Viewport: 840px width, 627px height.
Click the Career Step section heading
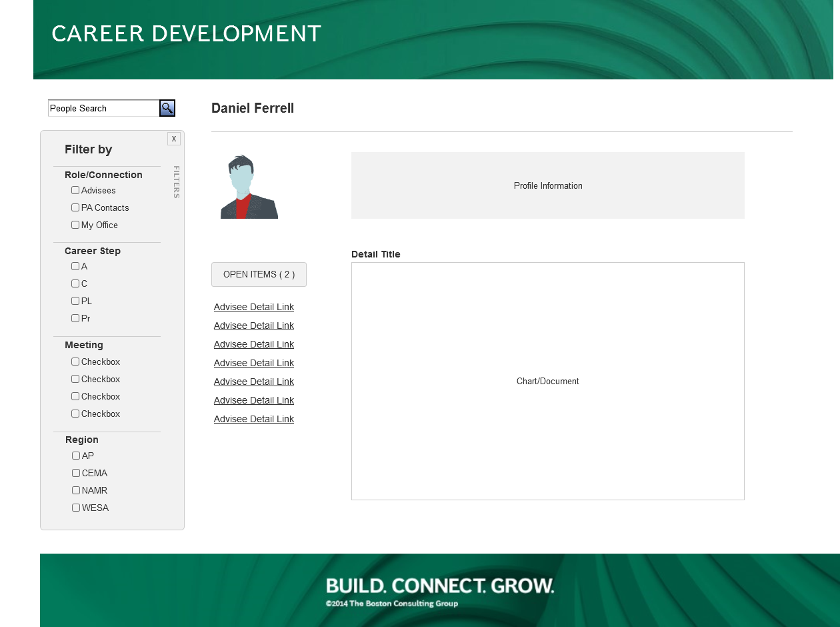pyautogui.click(x=93, y=251)
